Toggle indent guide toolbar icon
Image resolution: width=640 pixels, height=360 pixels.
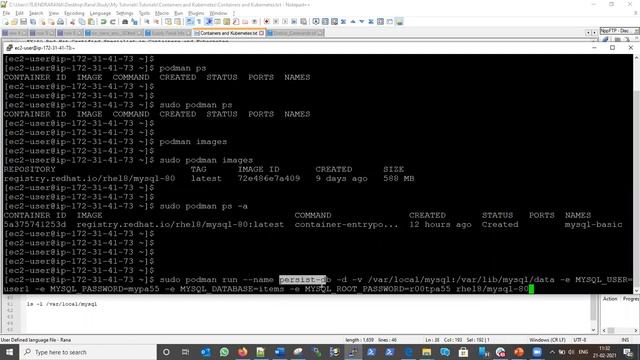point(209,22)
